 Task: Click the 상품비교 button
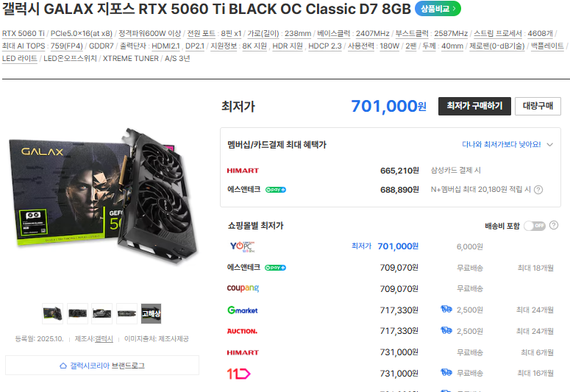click(x=438, y=9)
